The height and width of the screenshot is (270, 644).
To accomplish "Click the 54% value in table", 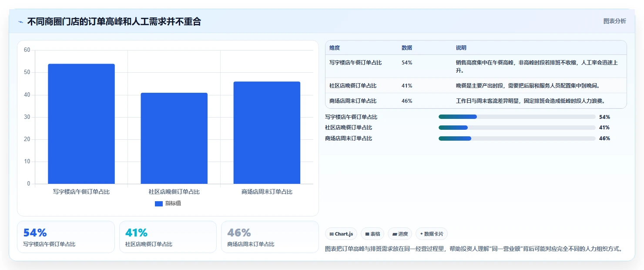I will point(407,63).
